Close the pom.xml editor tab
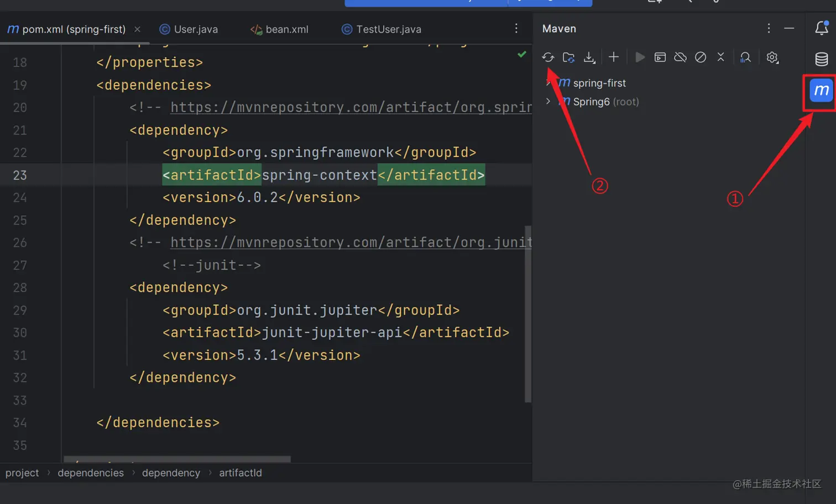Image resolution: width=836 pixels, height=504 pixels. [x=137, y=29]
